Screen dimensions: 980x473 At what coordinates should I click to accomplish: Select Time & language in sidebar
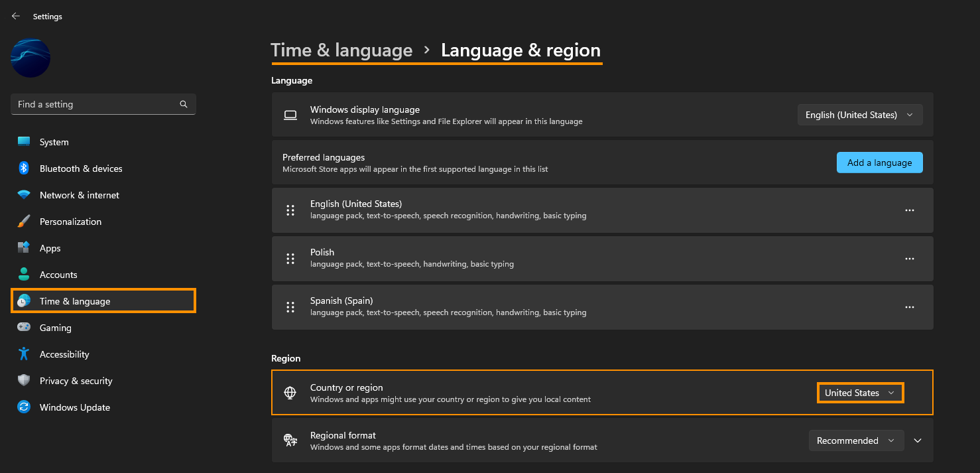[103, 301]
